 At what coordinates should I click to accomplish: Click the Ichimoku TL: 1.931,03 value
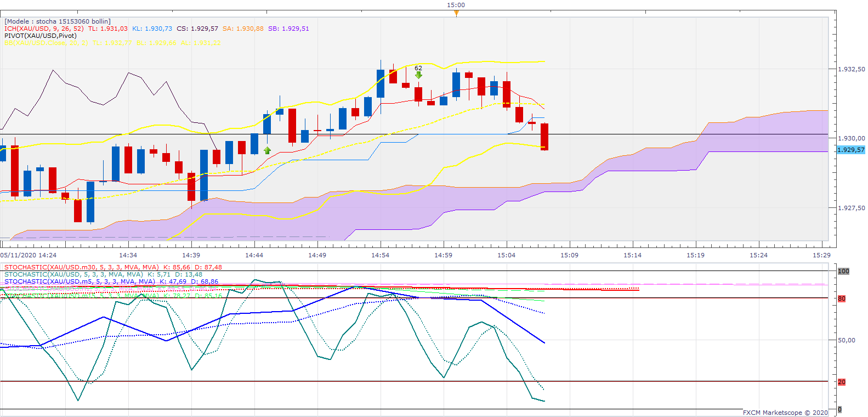click(x=108, y=29)
